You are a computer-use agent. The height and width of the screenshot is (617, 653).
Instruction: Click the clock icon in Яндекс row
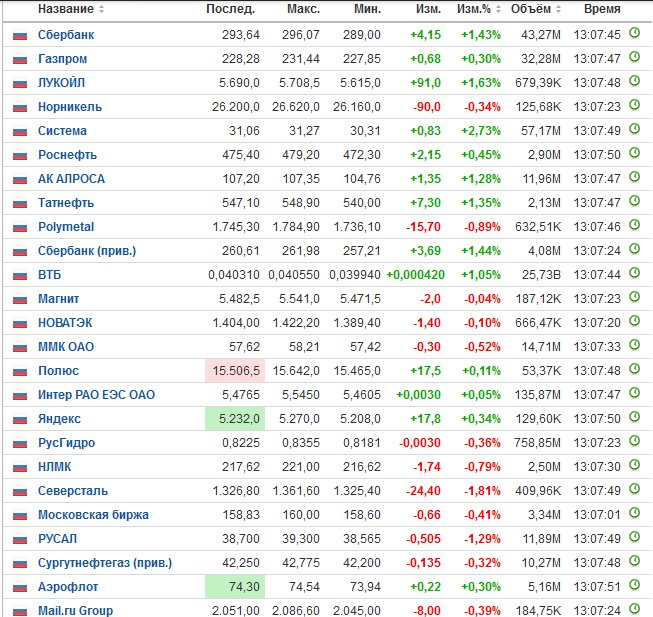pyautogui.click(x=634, y=417)
